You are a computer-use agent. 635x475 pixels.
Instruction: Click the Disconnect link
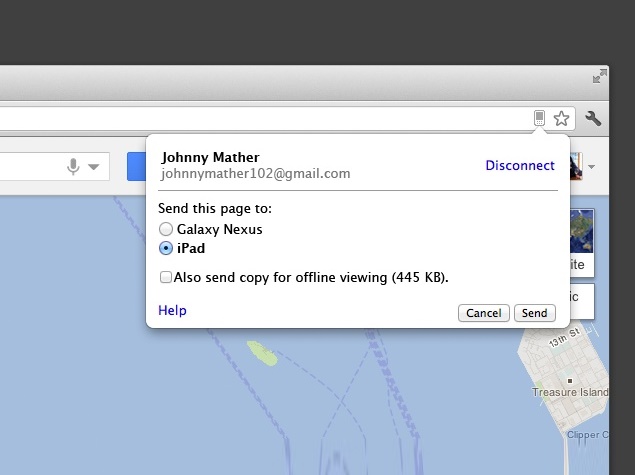point(520,165)
